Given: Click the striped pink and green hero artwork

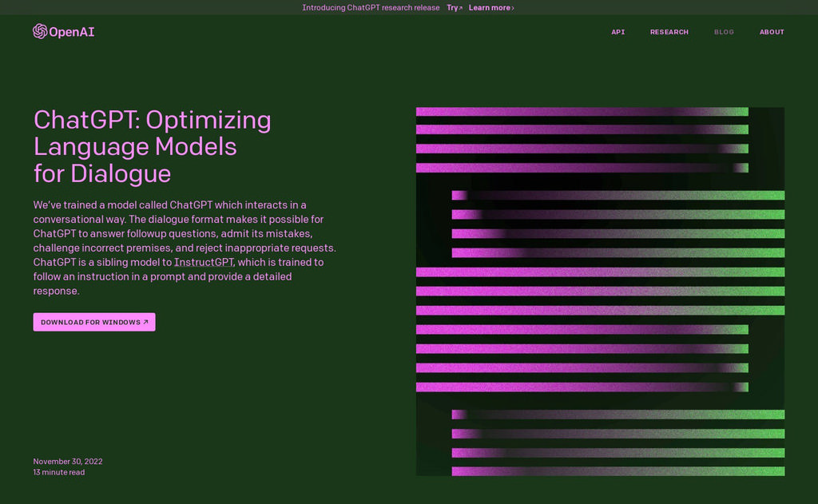Looking at the screenshot, I should coord(600,291).
